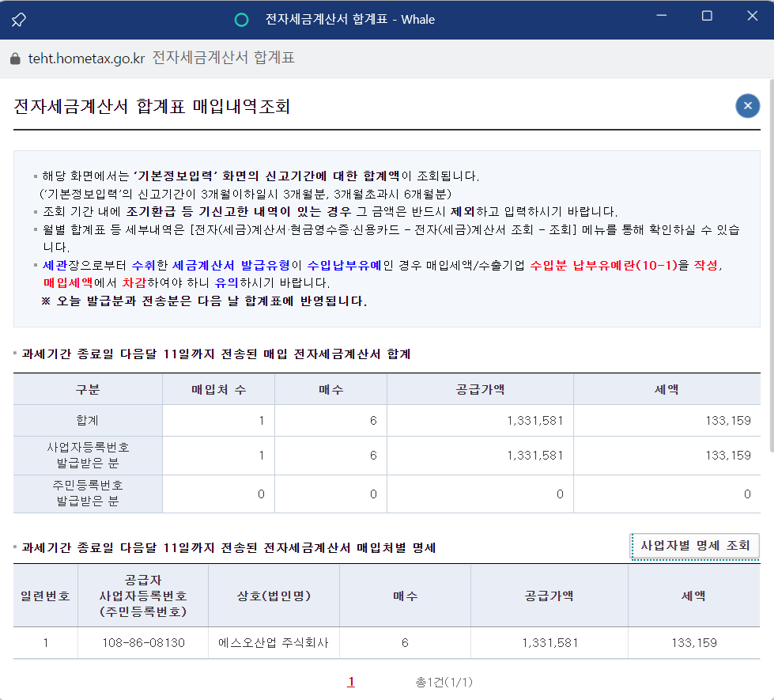Click 1,331,581 in the 합계 row
Viewport: 774px width, 700px height.
tap(535, 420)
